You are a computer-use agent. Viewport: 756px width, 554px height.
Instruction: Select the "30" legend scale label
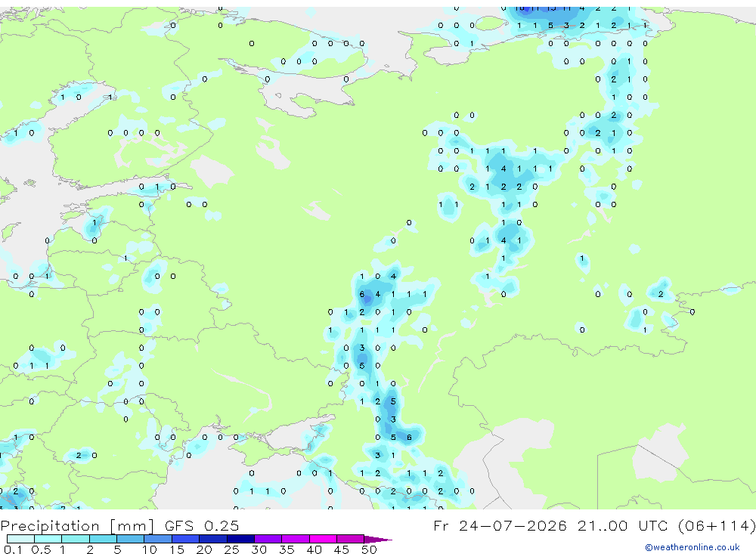tap(259, 549)
